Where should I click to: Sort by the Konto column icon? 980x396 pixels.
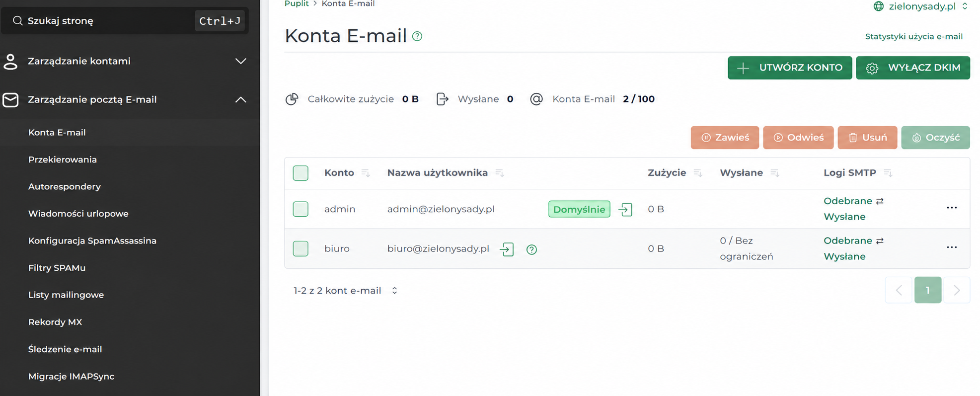366,173
